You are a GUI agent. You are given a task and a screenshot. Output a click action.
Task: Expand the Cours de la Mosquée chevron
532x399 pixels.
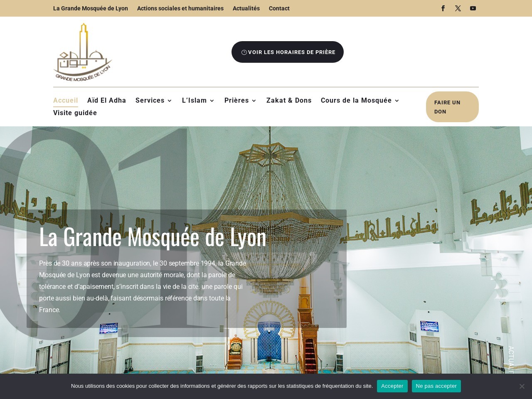(x=397, y=101)
